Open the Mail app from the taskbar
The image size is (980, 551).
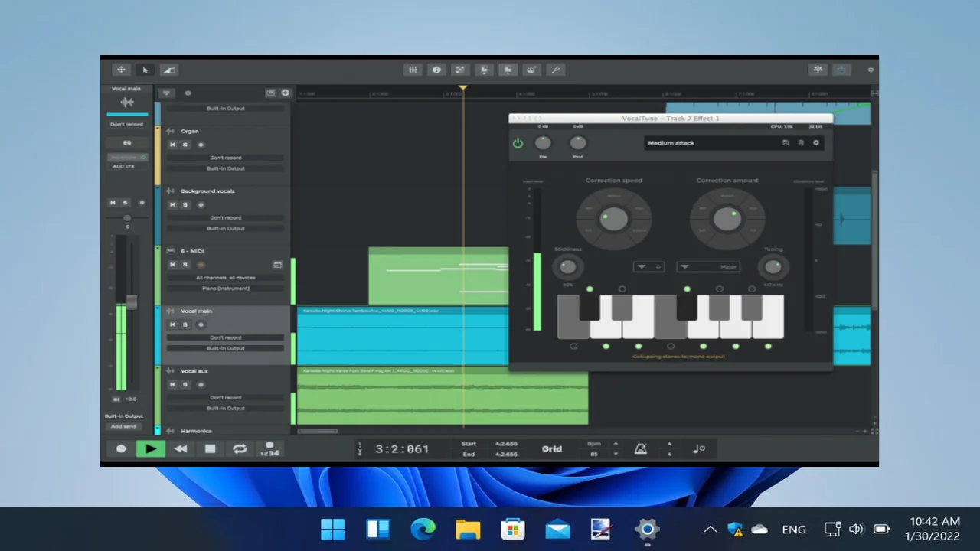(x=557, y=529)
